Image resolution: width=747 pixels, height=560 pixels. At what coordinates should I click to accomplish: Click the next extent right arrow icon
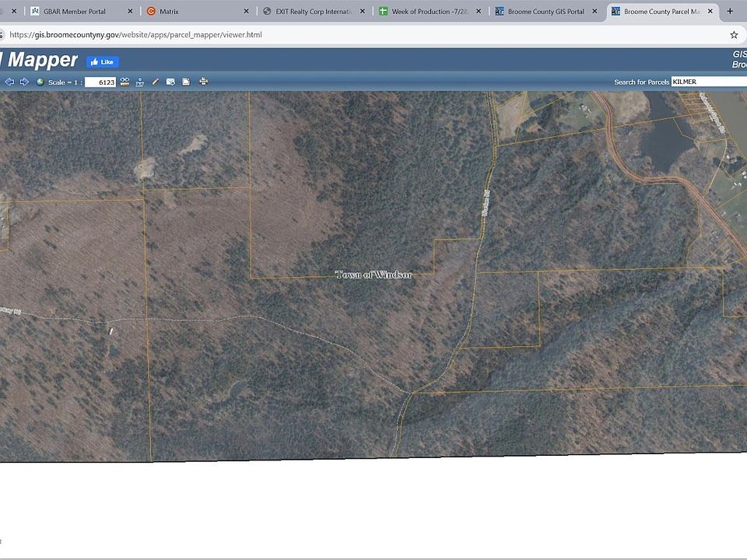(24, 82)
